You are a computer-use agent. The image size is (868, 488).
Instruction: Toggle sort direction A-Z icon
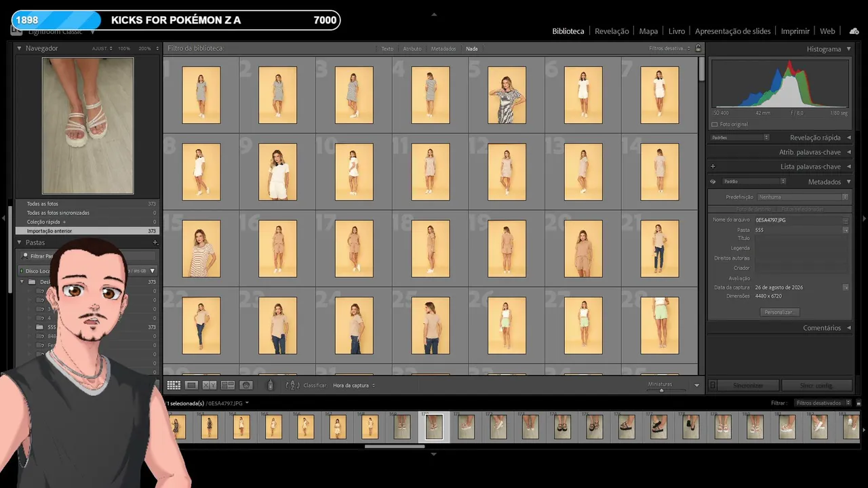(292, 385)
